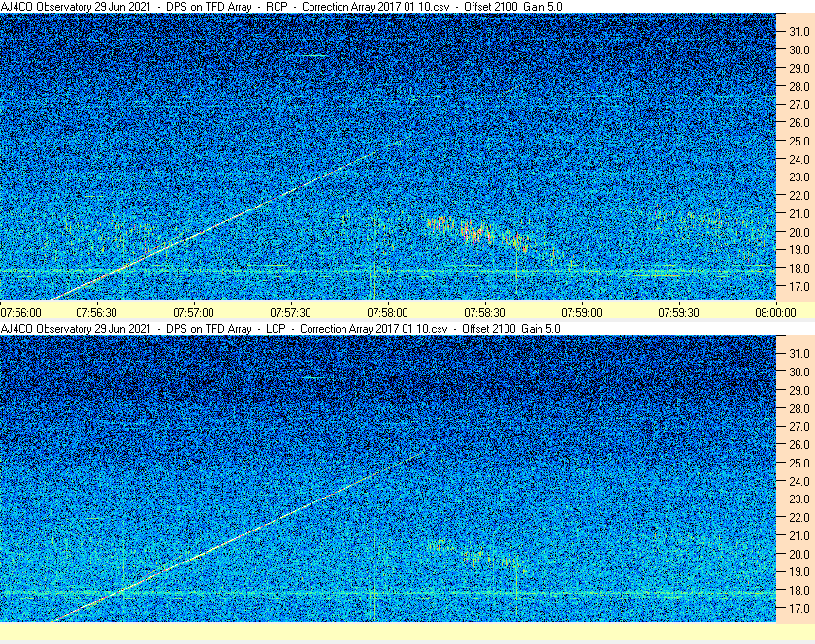815x644 pixels.
Task: Click the 08:00:00 time label
Action: (x=775, y=312)
